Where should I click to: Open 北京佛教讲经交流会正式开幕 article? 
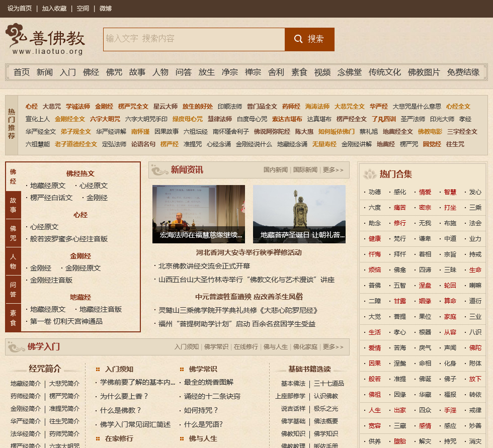[x=204, y=266]
